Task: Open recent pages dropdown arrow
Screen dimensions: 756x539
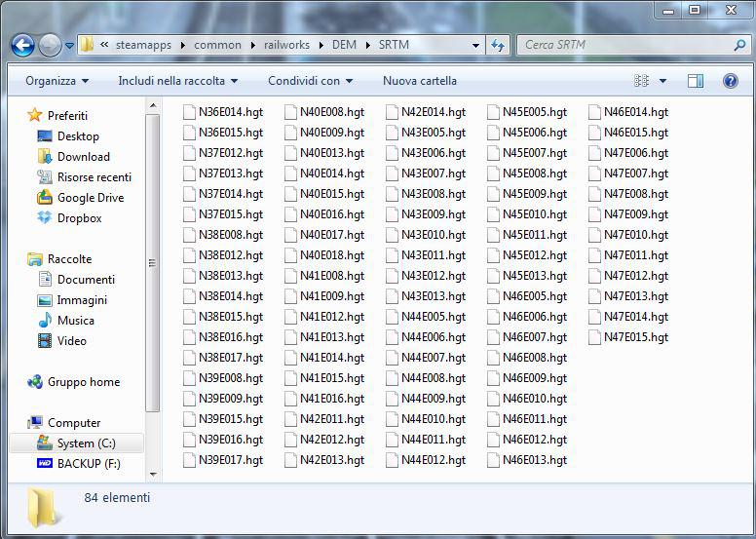Action: 69,46
